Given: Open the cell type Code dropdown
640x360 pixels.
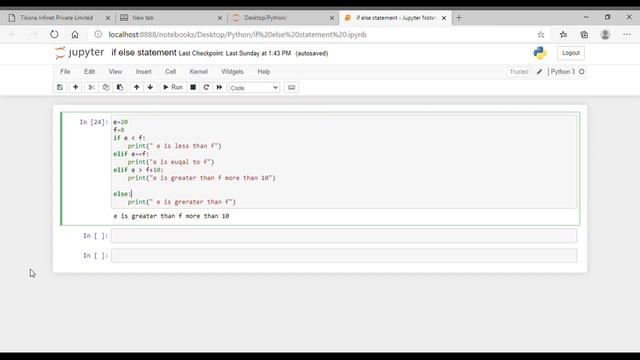Looking at the screenshot, I should 254,88.
